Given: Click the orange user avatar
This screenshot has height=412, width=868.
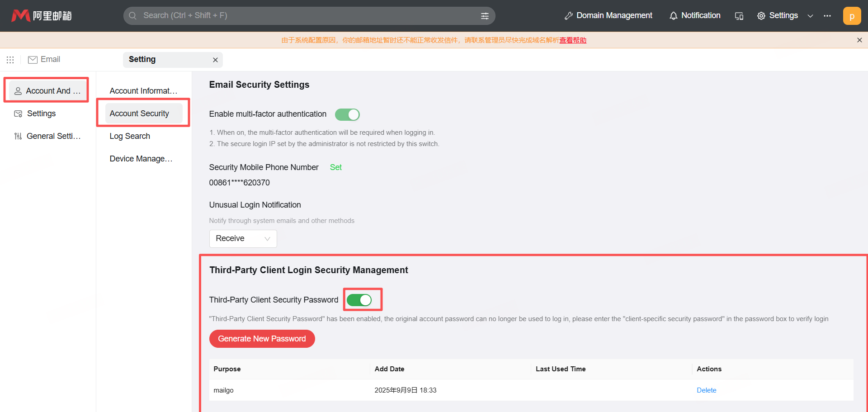Looking at the screenshot, I should 852,16.
